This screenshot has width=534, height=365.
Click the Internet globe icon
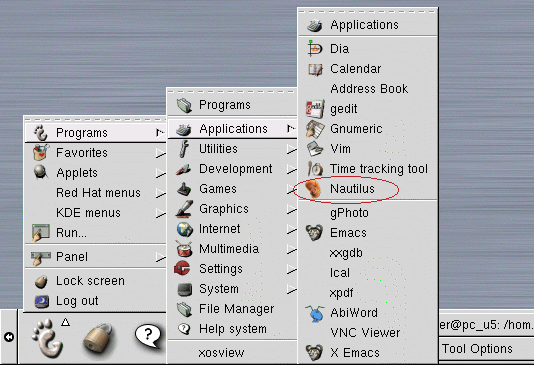point(185,229)
